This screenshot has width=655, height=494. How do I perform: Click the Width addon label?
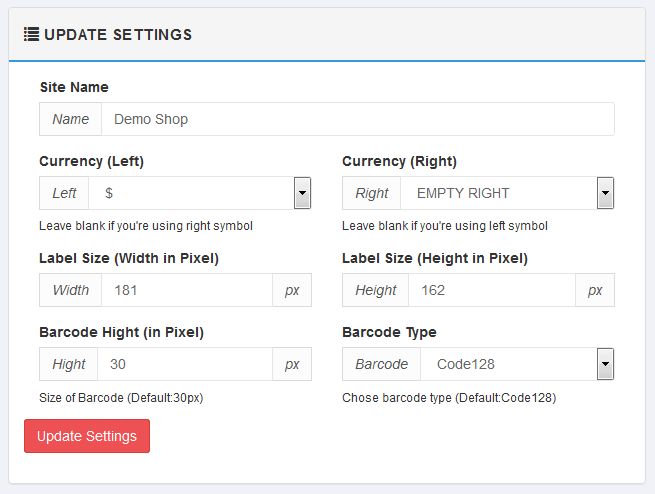pyautogui.click(x=71, y=290)
